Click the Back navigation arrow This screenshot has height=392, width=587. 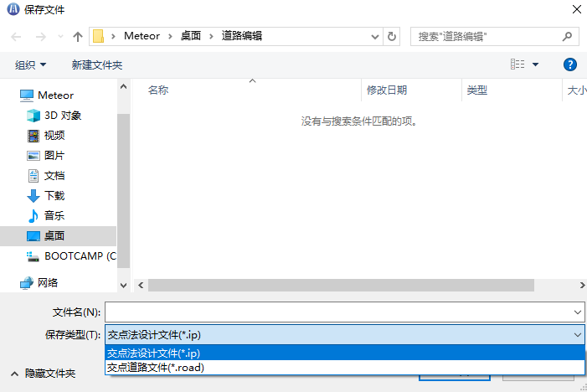[x=16, y=37]
